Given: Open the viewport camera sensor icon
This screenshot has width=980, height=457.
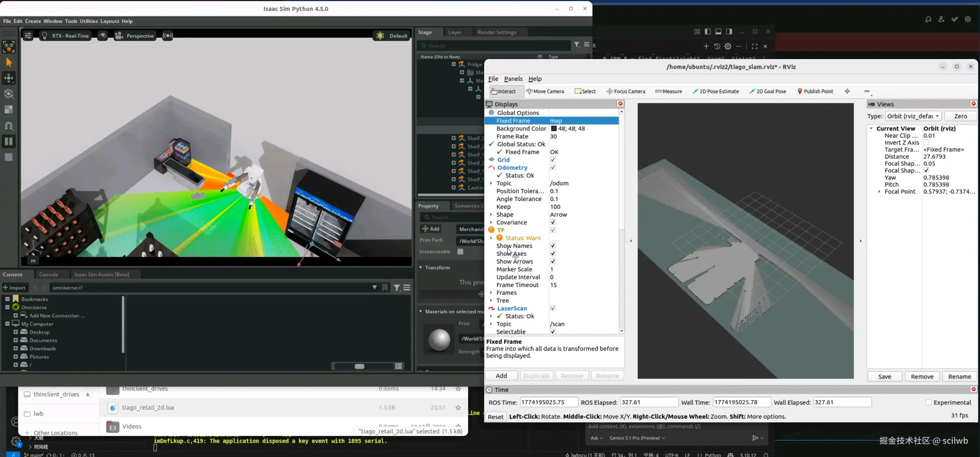Looking at the screenshot, I should (168, 36).
